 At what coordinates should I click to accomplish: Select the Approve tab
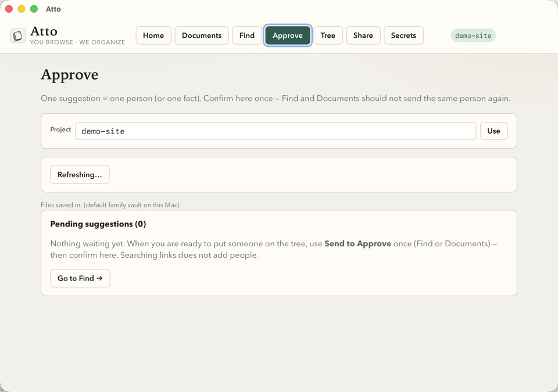click(288, 35)
